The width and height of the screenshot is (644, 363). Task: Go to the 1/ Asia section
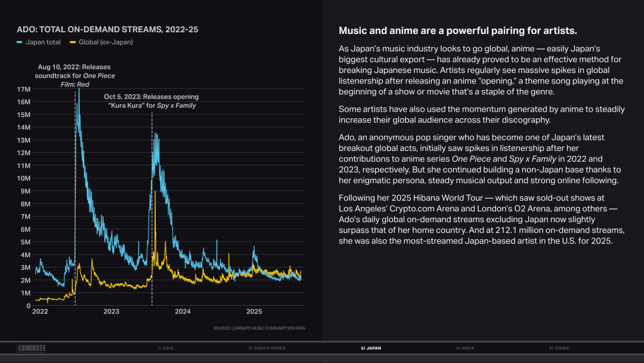coord(165,348)
